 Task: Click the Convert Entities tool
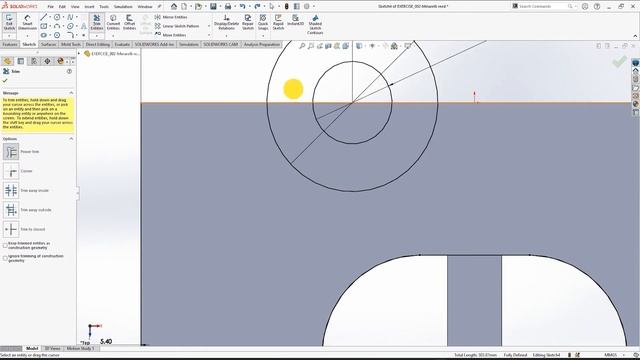113,22
